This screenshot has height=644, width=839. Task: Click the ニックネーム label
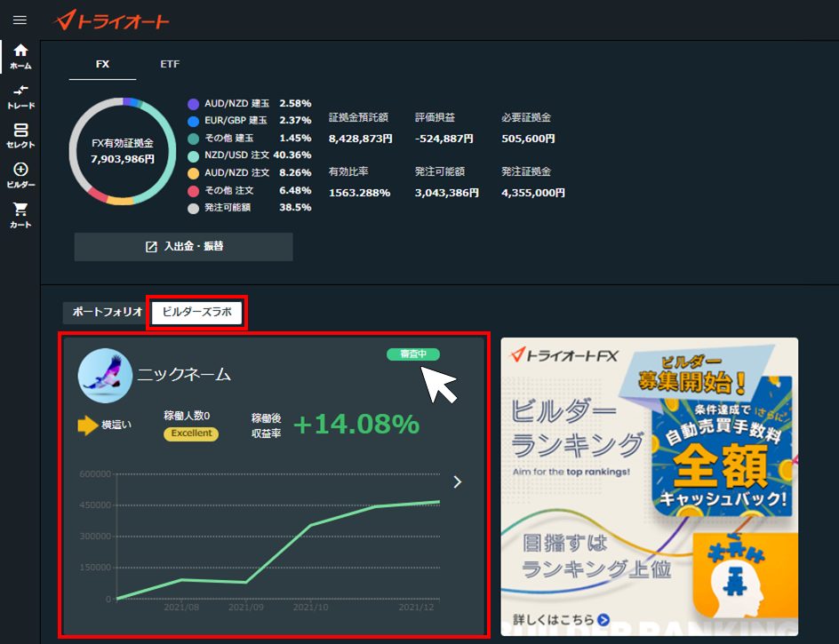click(x=184, y=375)
